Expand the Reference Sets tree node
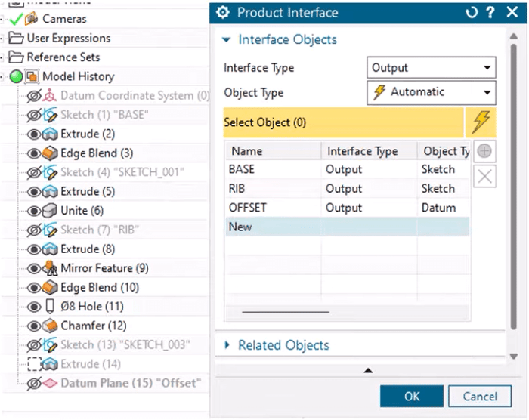Image resolution: width=529 pixels, height=420 pixels. tap(2, 57)
